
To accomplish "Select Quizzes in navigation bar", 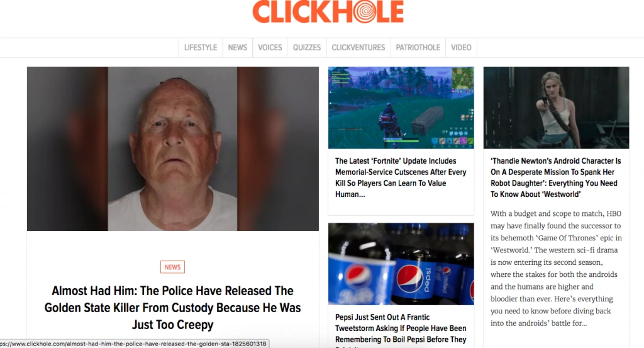I will 307,48.
